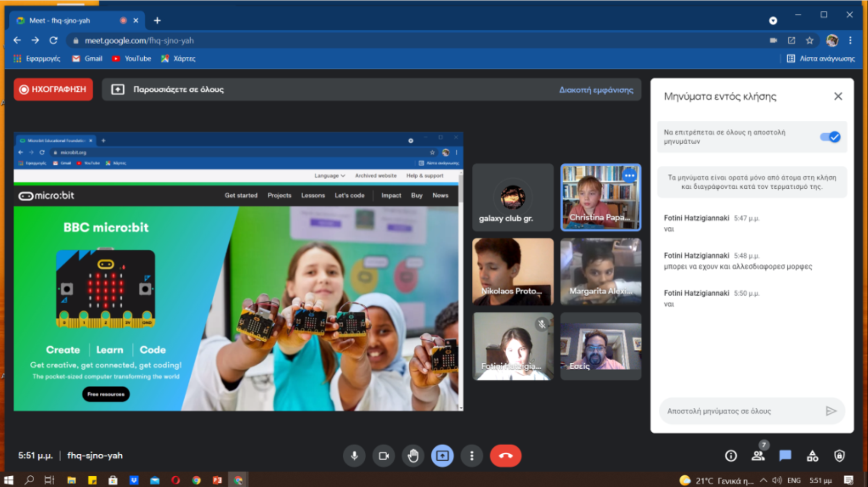Click Archived website link on micro:bit
The image size is (868, 487).
pos(376,176)
